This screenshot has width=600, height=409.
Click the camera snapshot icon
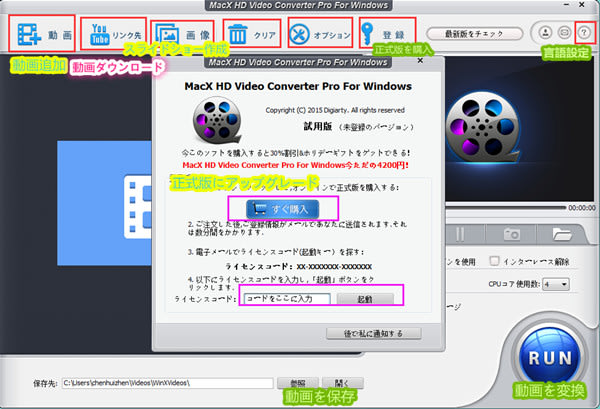pos(512,234)
